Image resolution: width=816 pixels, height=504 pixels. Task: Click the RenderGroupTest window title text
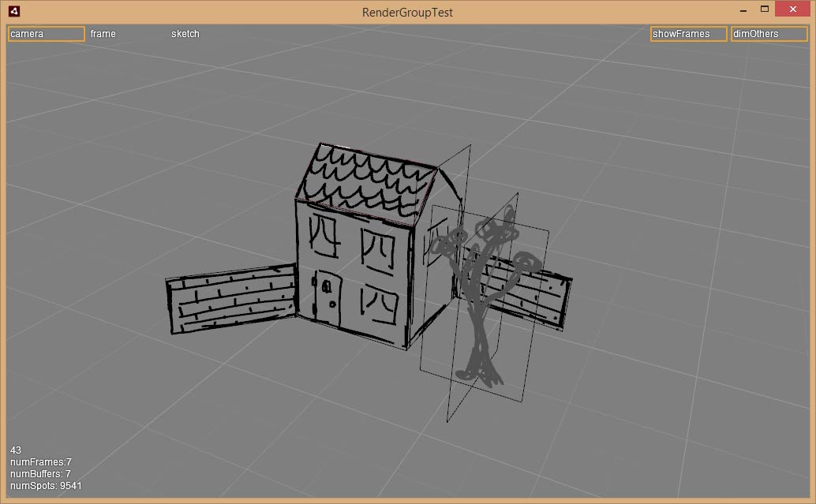pyautogui.click(x=407, y=12)
